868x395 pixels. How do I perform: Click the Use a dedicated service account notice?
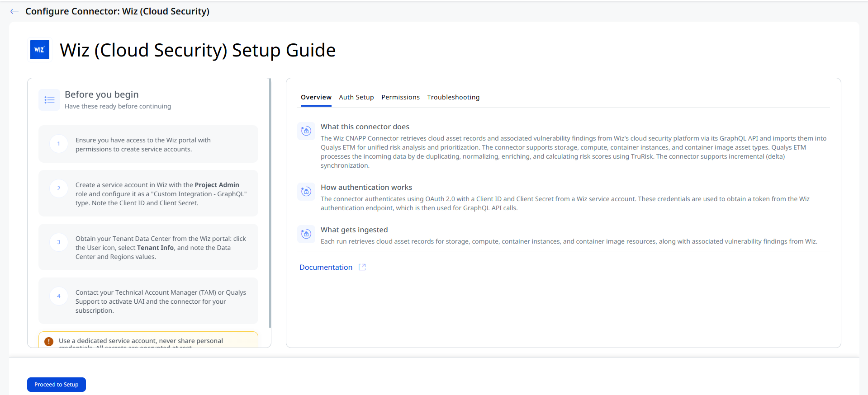(x=148, y=340)
